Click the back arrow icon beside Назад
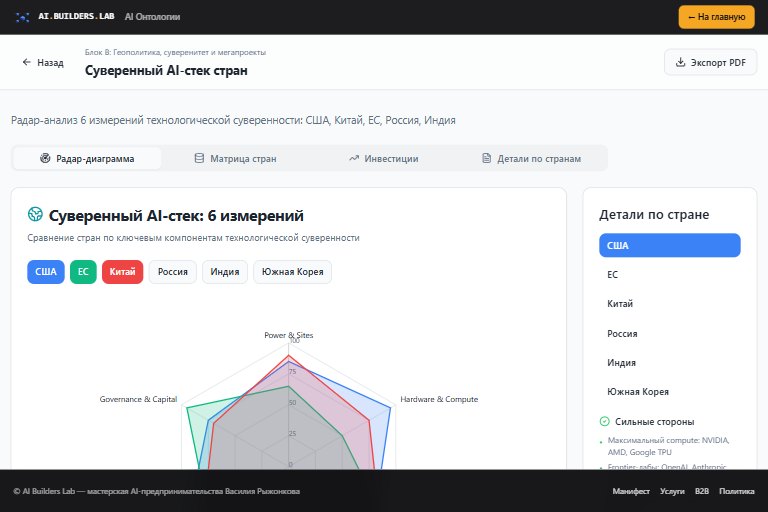The image size is (768, 512). coord(26,62)
